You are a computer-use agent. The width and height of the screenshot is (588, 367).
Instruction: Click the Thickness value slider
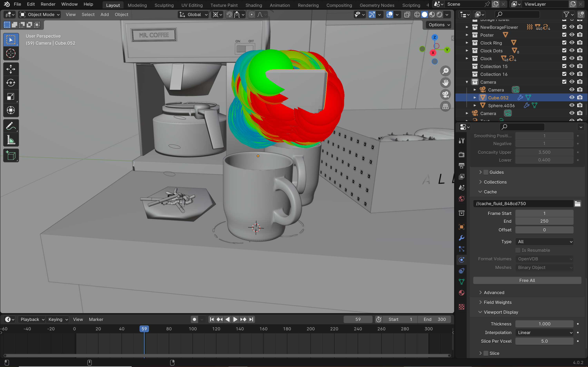tap(544, 324)
